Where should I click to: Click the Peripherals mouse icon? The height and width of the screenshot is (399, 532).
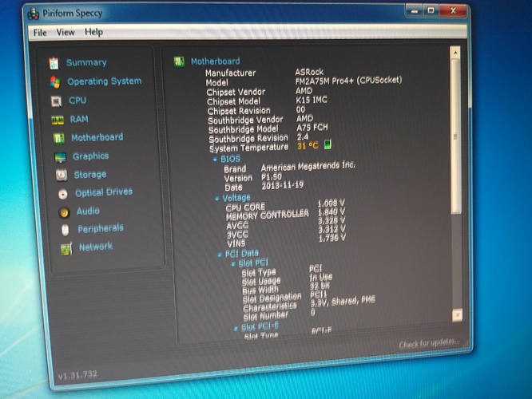click(66, 230)
